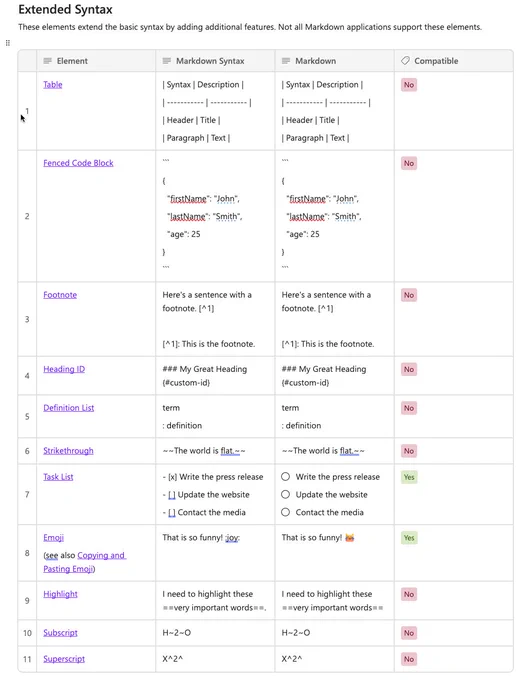Click the tag icon in Compatible header
The height and width of the screenshot is (680, 528).
pyautogui.click(x=405, y=61)
